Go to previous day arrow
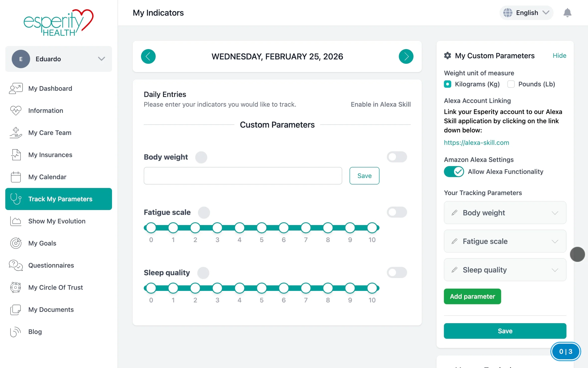 148,56
